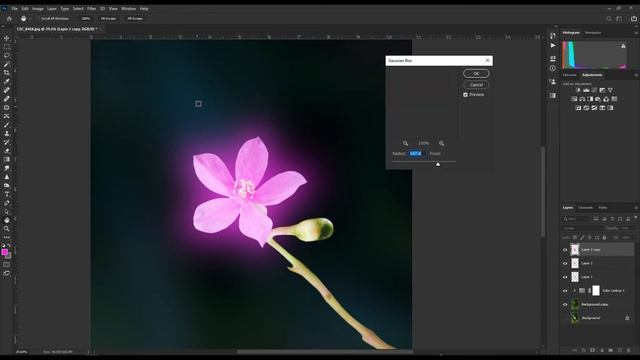Viewport: 640px width, 360px height.
Task: Switch to the Channels tab
Action: click(x=585, y=208)
